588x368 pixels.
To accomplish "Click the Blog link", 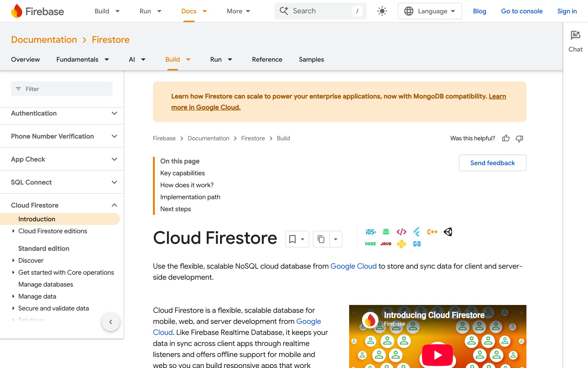I will (479, 11).
